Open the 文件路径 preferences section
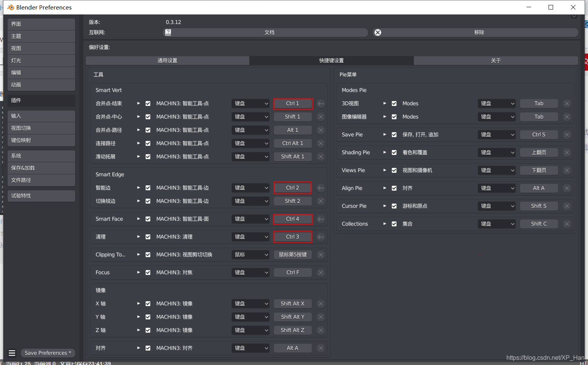The image size is (588, 365). (41, 180)
